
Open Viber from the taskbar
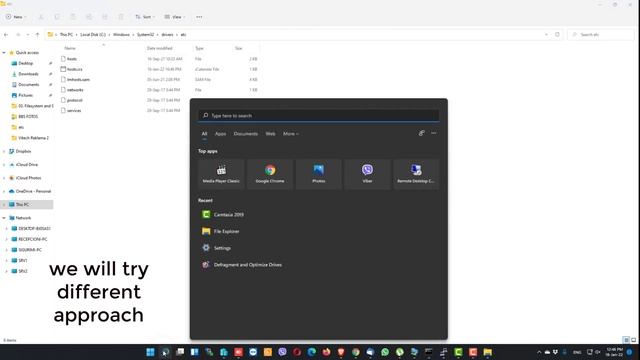pyautogui.click(x=282, y=352)
